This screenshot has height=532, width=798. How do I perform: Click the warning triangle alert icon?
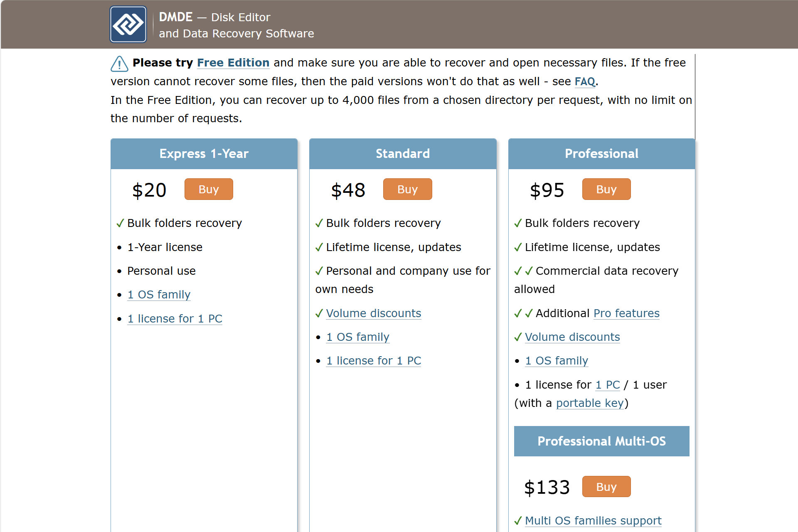119,64
